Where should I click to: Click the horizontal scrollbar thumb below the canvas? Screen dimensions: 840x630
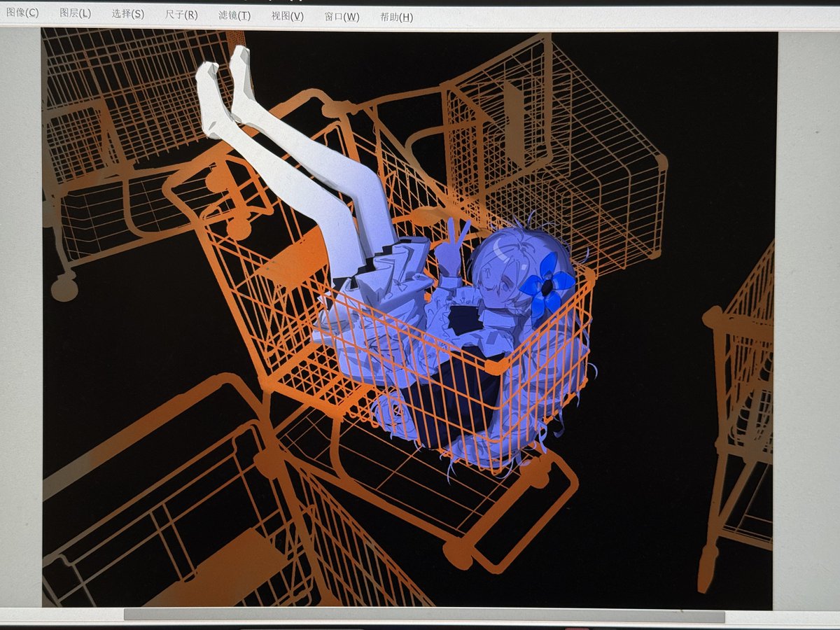click(424, 616)
